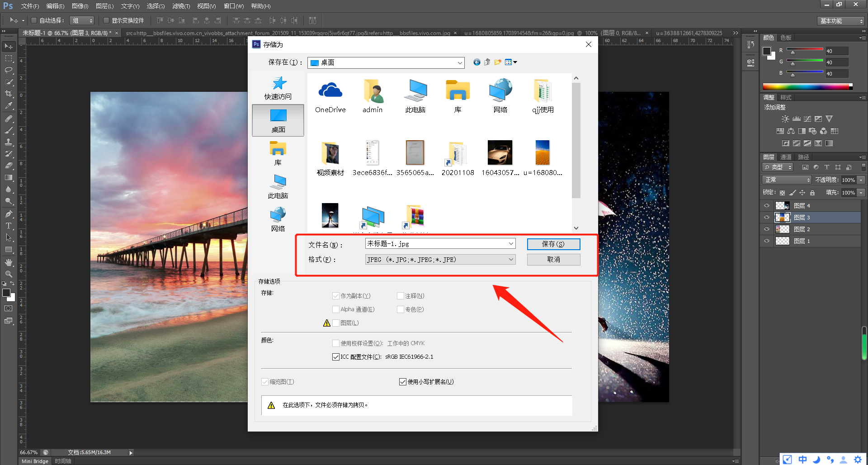
Task: Select the Crop tool
Action: 9,94
